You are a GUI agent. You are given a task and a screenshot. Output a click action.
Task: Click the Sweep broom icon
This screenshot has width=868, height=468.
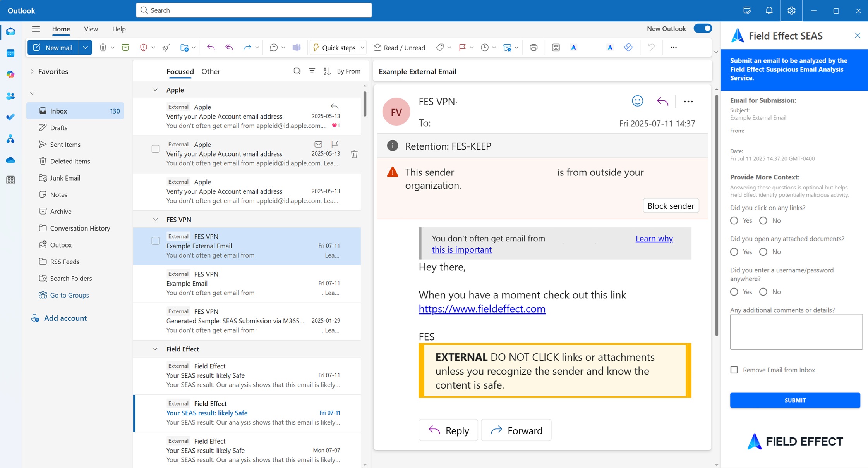166,47
